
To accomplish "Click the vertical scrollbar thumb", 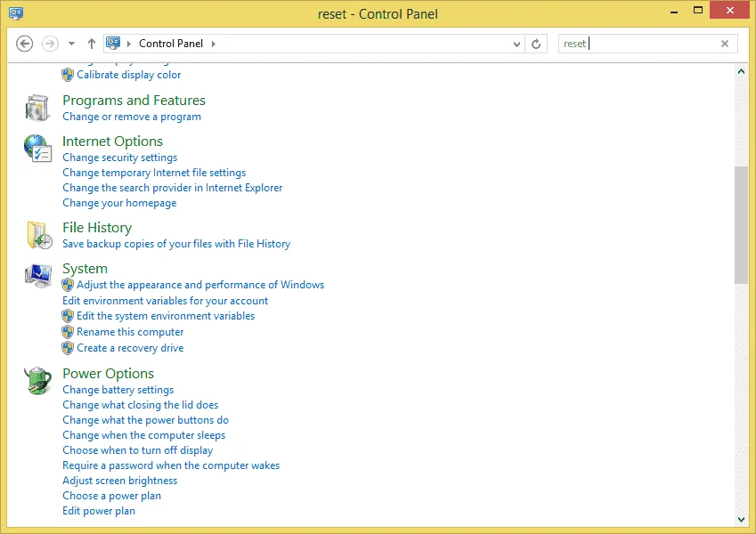I will (x=741, y=225).
